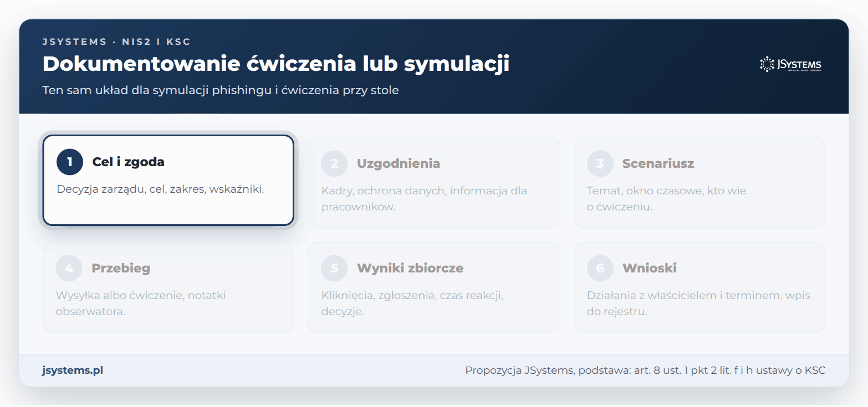Click the footer note starting "Propozycja JSystems"

pos(645,370)
